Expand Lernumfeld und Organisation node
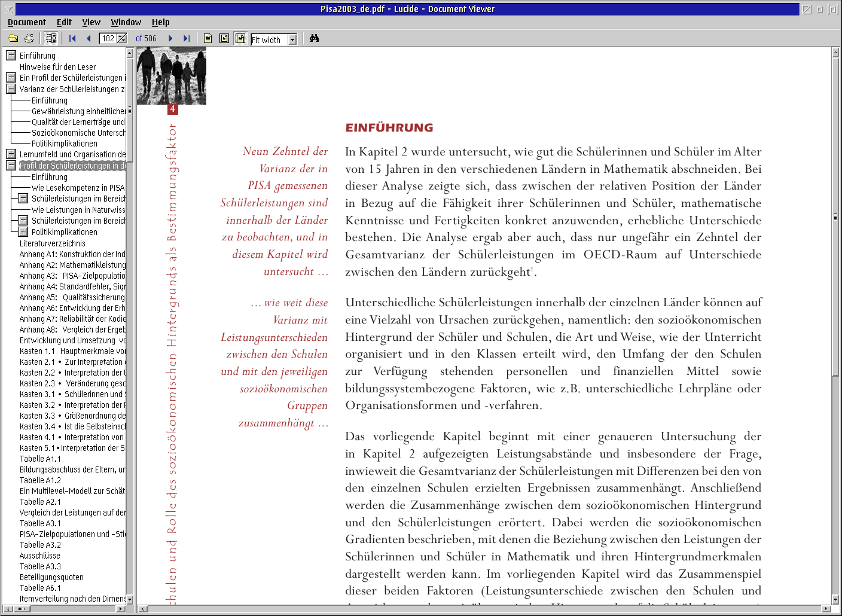The height and width of the screenshot is (616, 842). tap(11, 154)
